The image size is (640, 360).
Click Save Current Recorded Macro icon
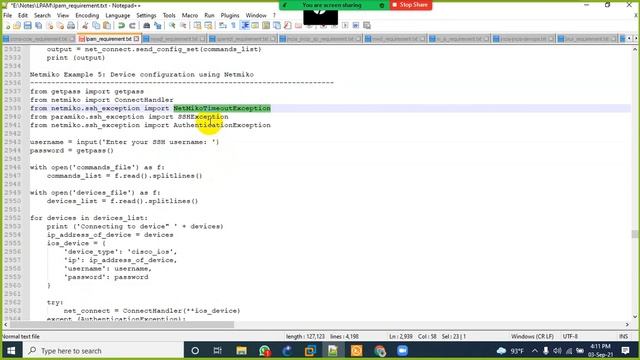[367, 26]
